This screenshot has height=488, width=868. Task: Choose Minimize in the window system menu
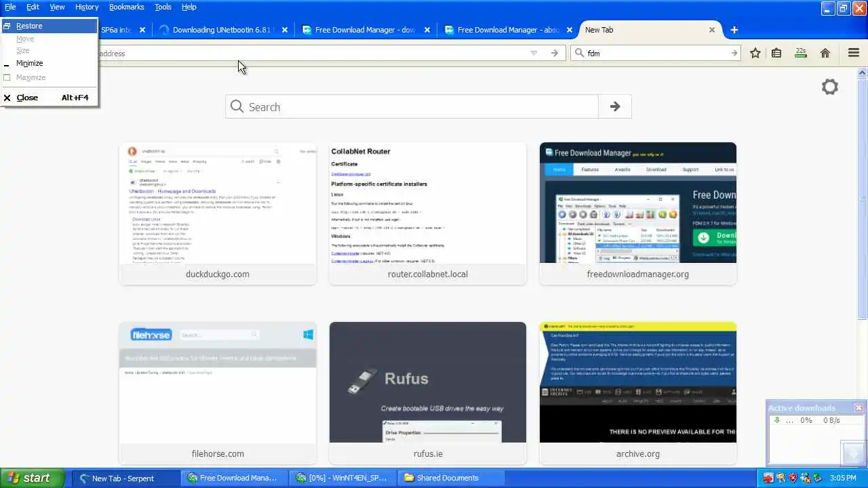point(50,63)
